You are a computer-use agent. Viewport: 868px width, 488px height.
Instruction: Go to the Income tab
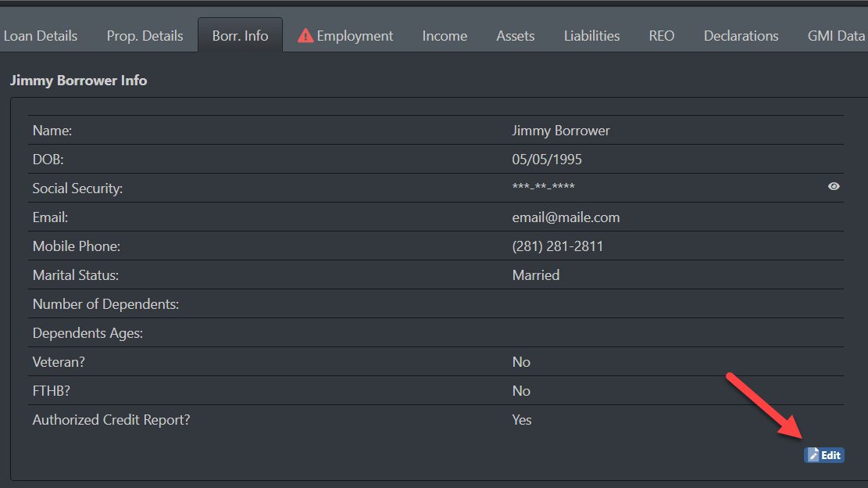pos(445,36)
